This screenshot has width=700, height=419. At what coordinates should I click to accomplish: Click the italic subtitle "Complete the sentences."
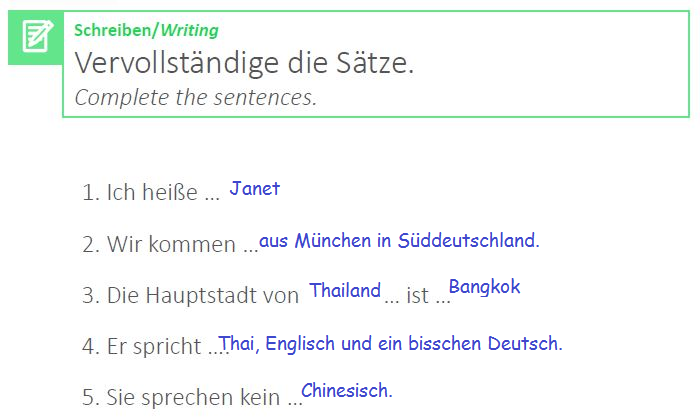click(x=195, y=97)
